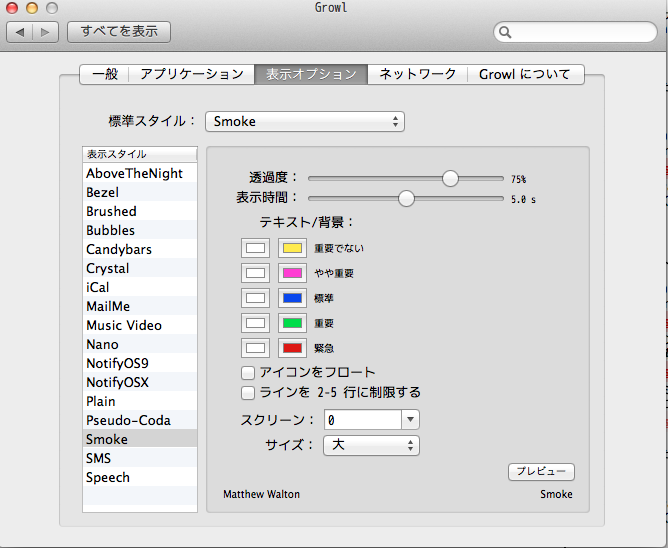This screenshot has width=668, height=548.
Task: Select the Speech style
Action: 140,477
